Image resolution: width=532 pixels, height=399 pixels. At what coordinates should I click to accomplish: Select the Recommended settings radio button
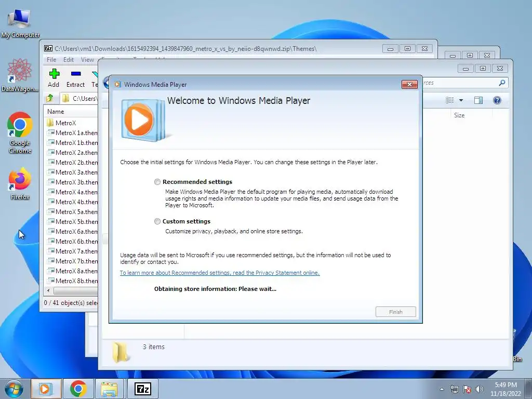(157, 182)
